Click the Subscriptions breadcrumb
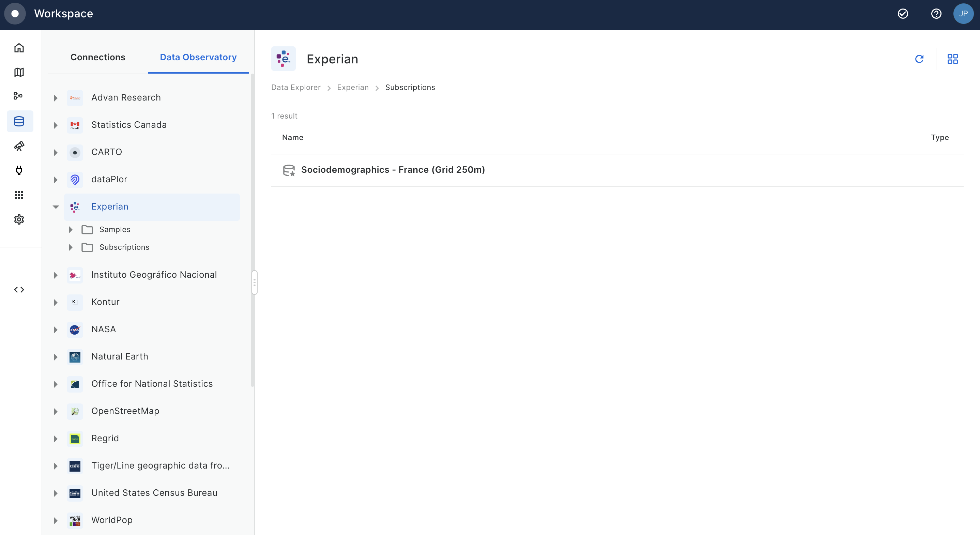980x535 pixels. [410, 87]
